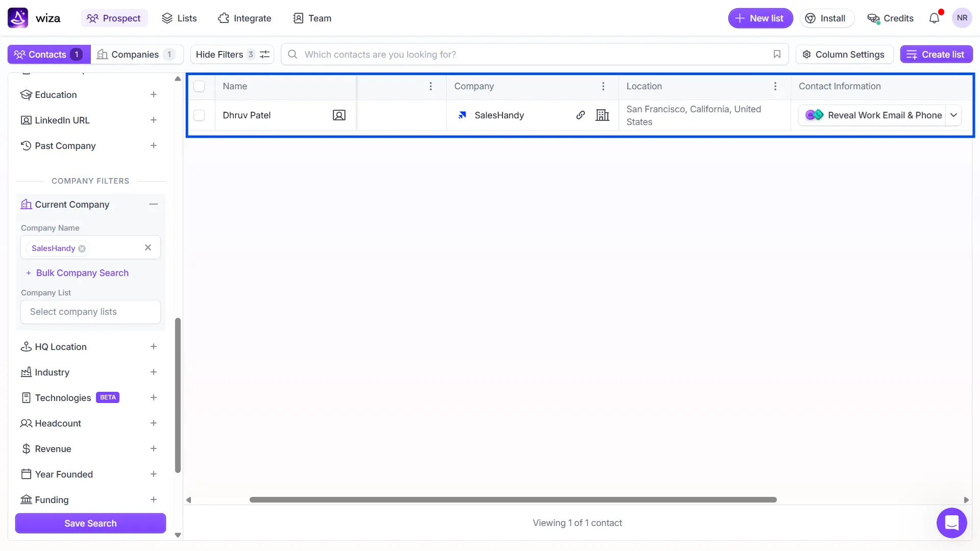This screenshot has height=551, width=980.
Task: Open Dhruv Patel's contact profile icon
Action: coord(339,115)
